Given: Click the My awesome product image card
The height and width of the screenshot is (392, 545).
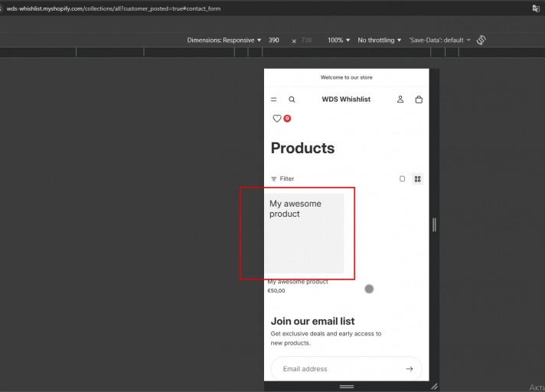Looking at the screenshot, I should click(305, 234).
